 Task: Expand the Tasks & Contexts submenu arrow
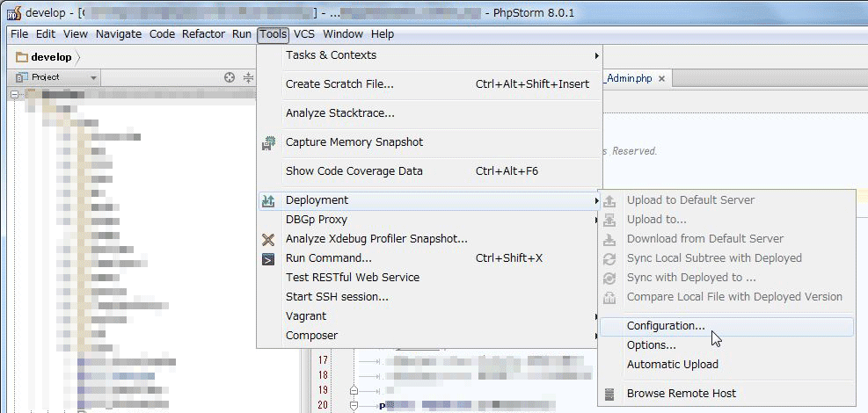[596, 56]
